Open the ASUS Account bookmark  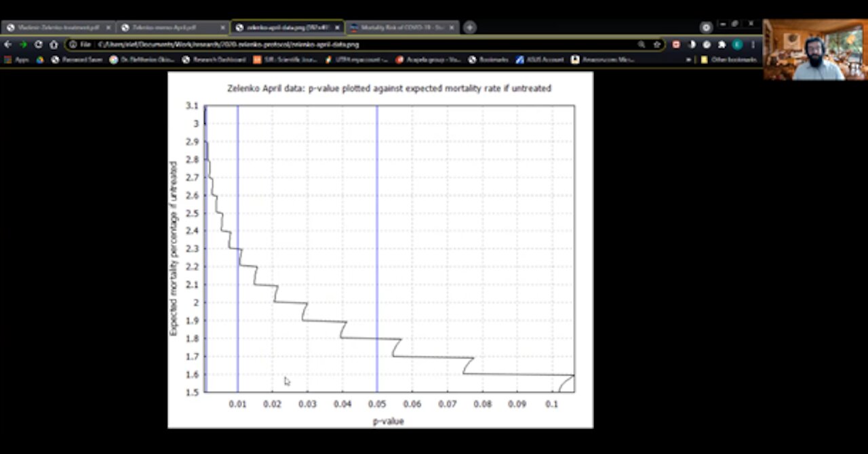pyautogui.click(x=539, y=60)
